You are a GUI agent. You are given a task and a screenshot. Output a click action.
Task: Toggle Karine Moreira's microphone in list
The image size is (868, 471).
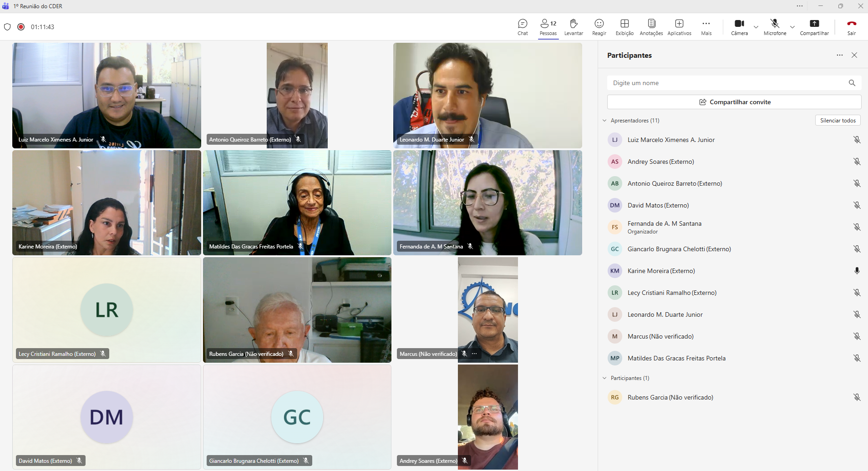tap(857, 271)
